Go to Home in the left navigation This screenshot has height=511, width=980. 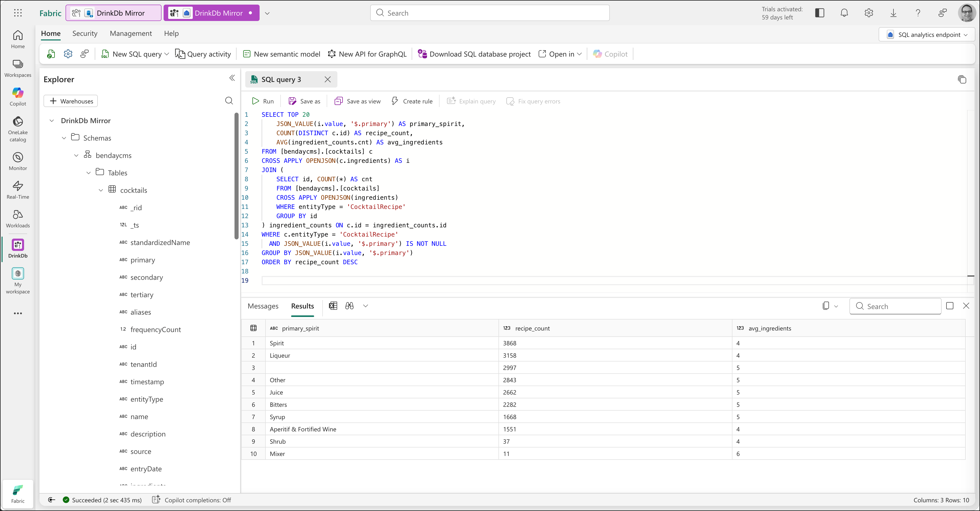coord(18,40)
